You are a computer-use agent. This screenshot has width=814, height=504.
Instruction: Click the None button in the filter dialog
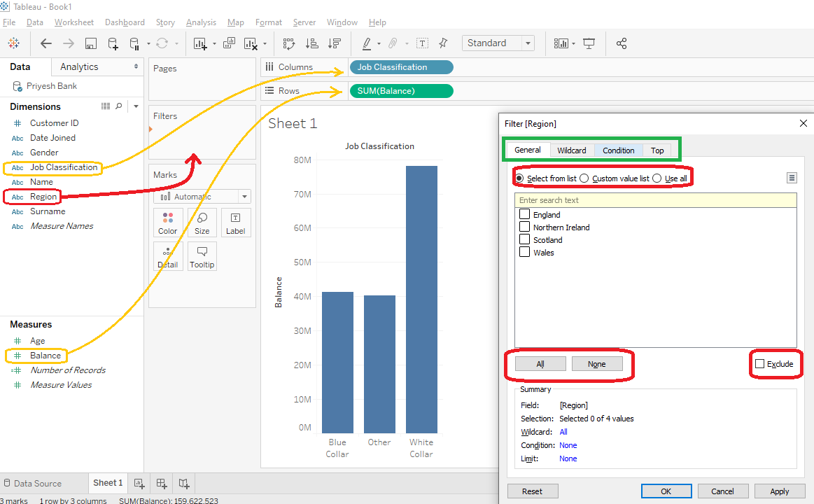click(x=597, y=364)
